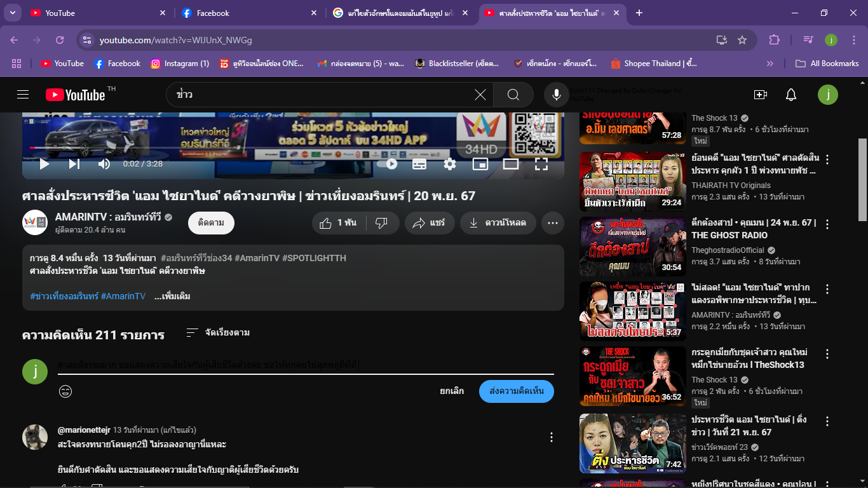Like the video with thumbs up
This screenshot has width=868, height=488.
click(339, 223)
